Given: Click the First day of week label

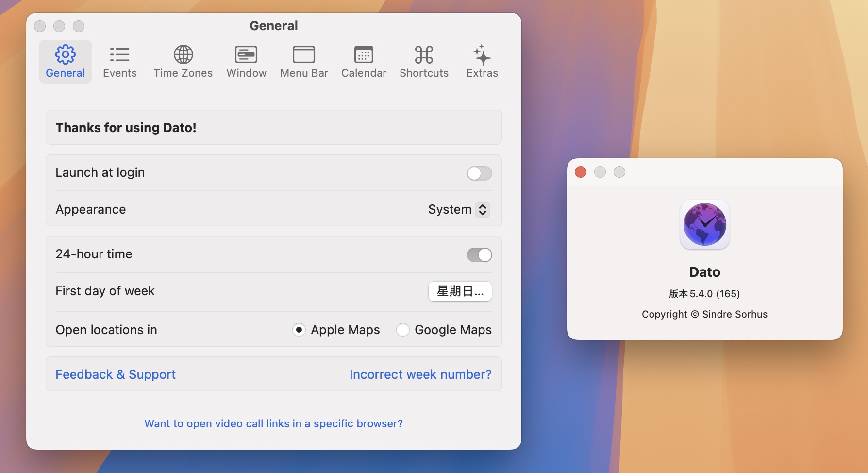Looking at the screenshot, I should (x=105, y=291).
